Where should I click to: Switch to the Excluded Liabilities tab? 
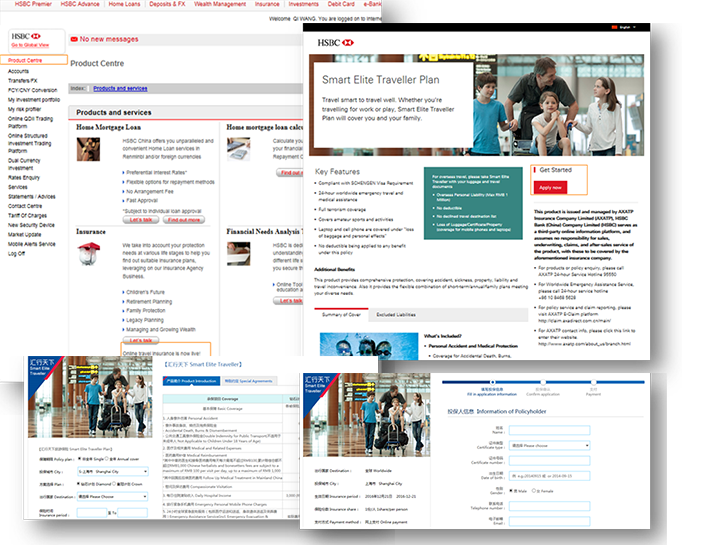396,315
